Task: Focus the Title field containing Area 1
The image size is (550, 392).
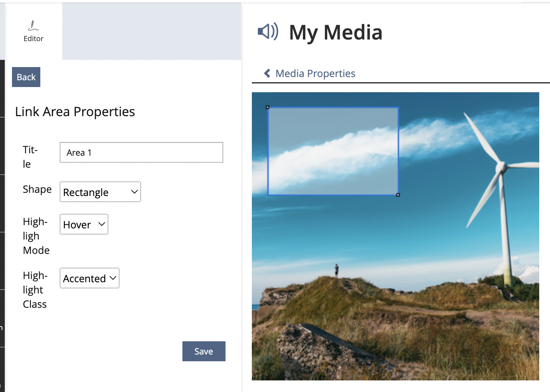Action: tap(141, 152)
